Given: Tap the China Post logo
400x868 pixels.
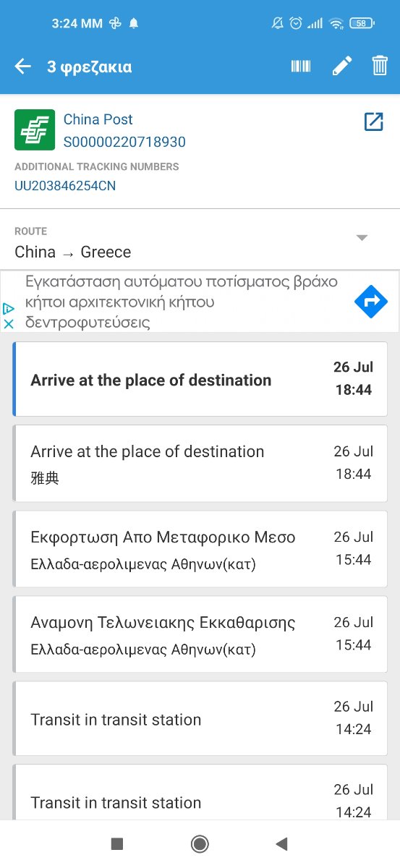Looking at the screenshot, I should click(x=35, y=130).
